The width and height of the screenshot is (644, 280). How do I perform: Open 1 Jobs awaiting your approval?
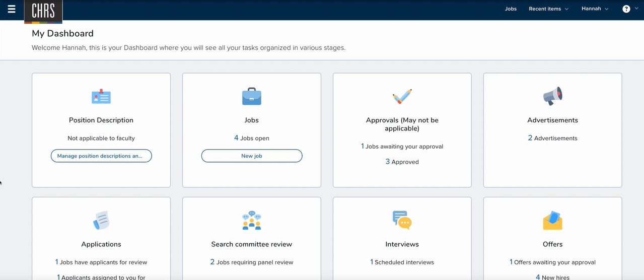402,147
